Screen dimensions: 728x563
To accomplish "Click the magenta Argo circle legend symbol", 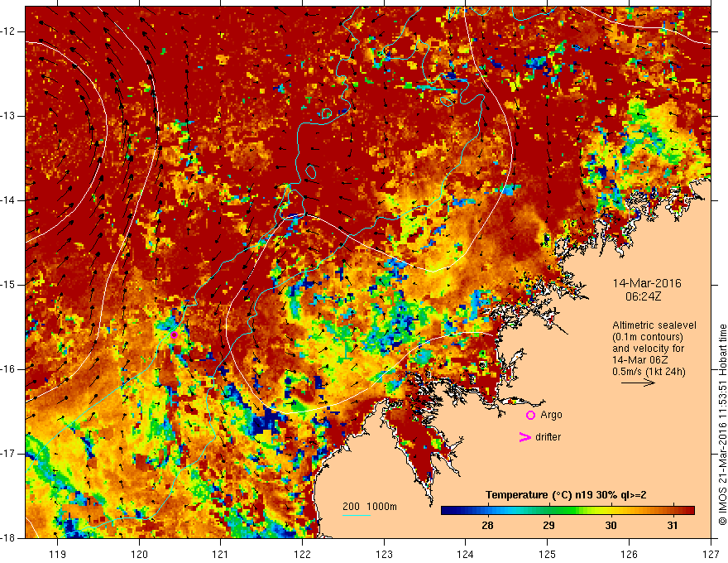I will [530, 416].
